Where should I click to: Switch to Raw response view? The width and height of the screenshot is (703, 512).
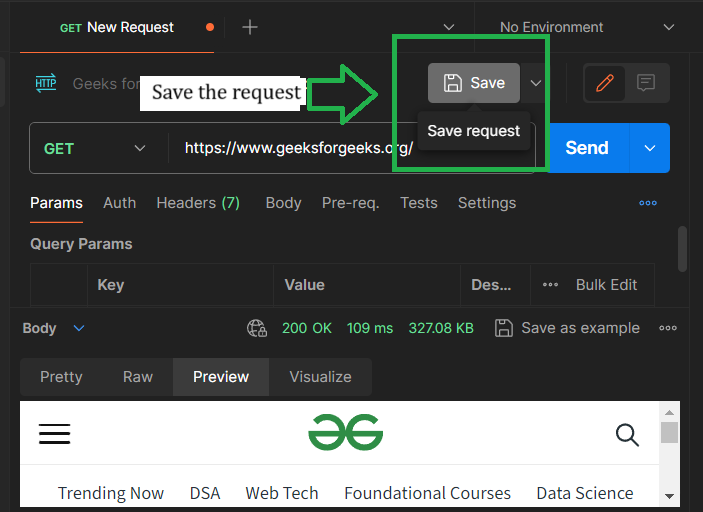(138, 377)
